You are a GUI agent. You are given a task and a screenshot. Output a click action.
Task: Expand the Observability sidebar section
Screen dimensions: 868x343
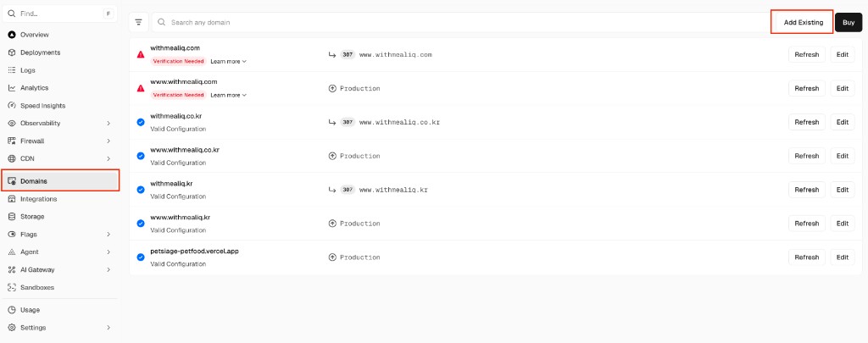pyautogui.click(x=108, y=124)
